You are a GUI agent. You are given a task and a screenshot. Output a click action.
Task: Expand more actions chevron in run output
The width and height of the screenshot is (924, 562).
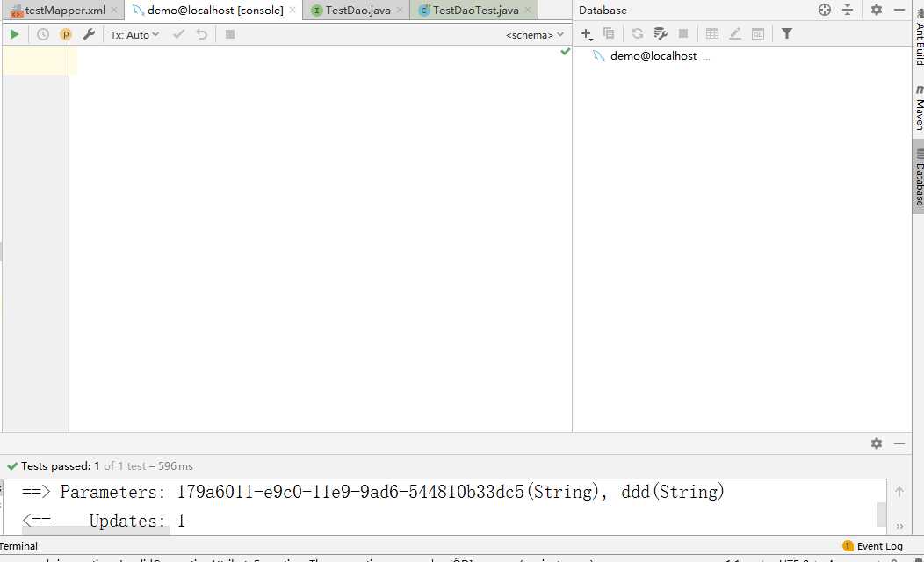[x=899, y=526]
